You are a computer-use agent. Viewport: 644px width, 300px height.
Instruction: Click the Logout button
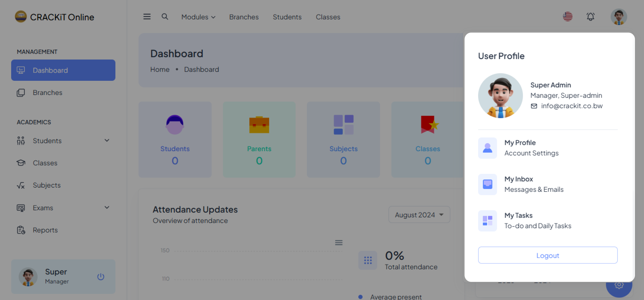click(548, 255)
